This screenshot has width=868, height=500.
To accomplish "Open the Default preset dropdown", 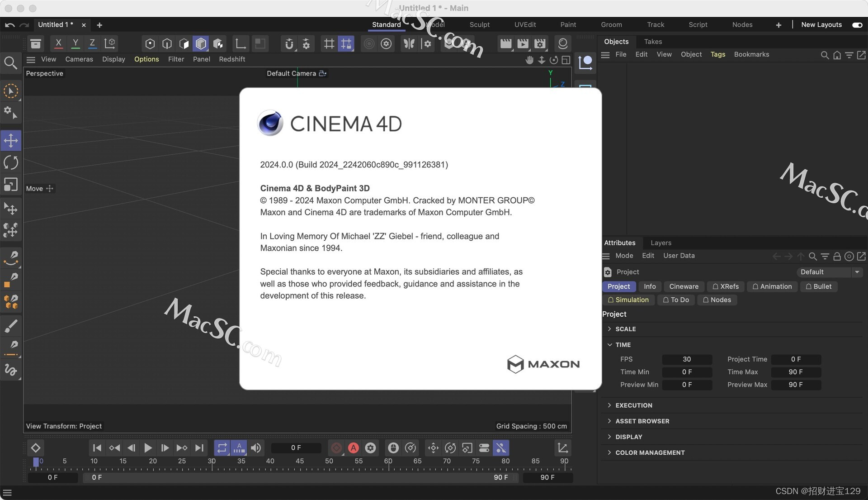I will 830,272.
